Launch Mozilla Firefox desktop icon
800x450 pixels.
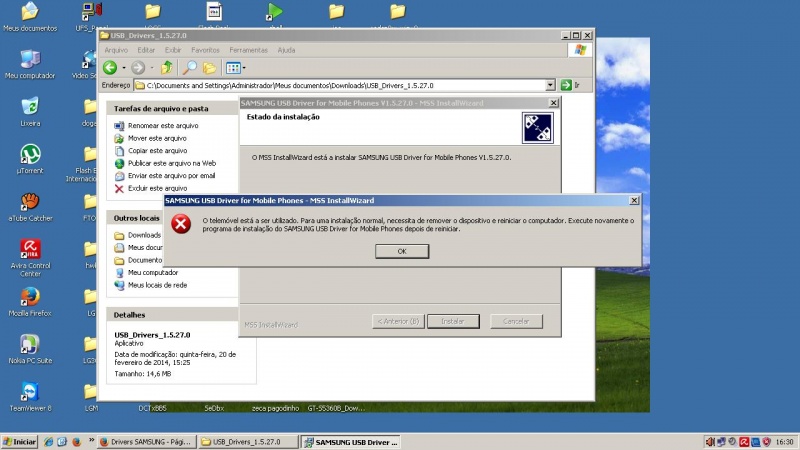pyautogui.click(x=30, y=302)
